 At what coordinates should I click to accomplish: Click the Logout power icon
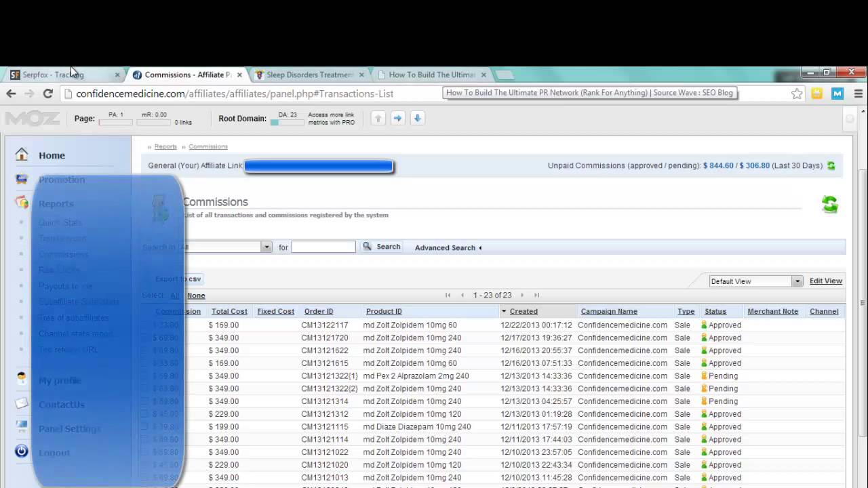click(22, 451)
